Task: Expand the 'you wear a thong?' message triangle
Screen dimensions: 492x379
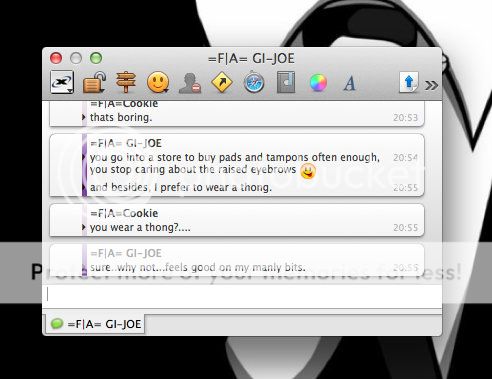Action: pyautogui.click(x=84, y=227)
